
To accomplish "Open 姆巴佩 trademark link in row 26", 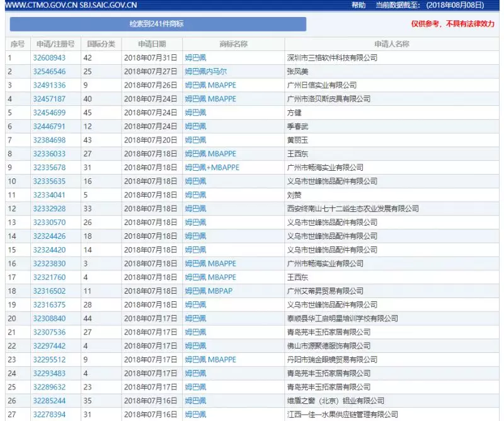I will (x=195, y=401).
